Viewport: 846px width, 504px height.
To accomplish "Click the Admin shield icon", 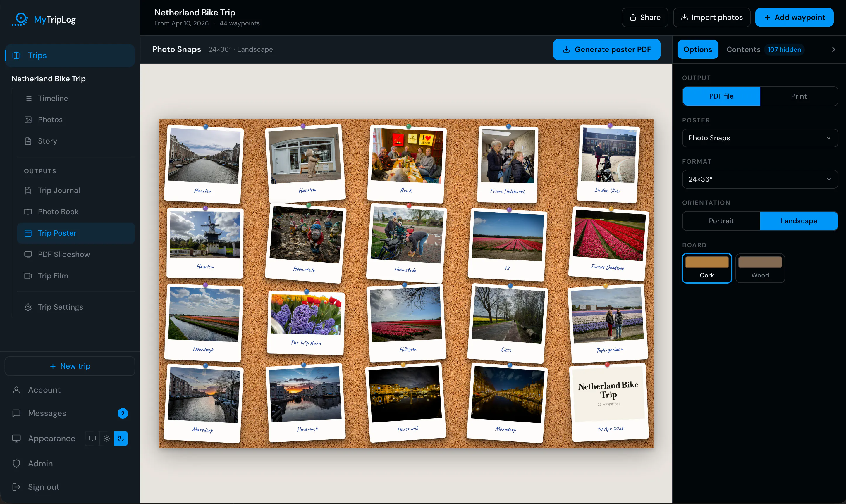I will 16,464.
